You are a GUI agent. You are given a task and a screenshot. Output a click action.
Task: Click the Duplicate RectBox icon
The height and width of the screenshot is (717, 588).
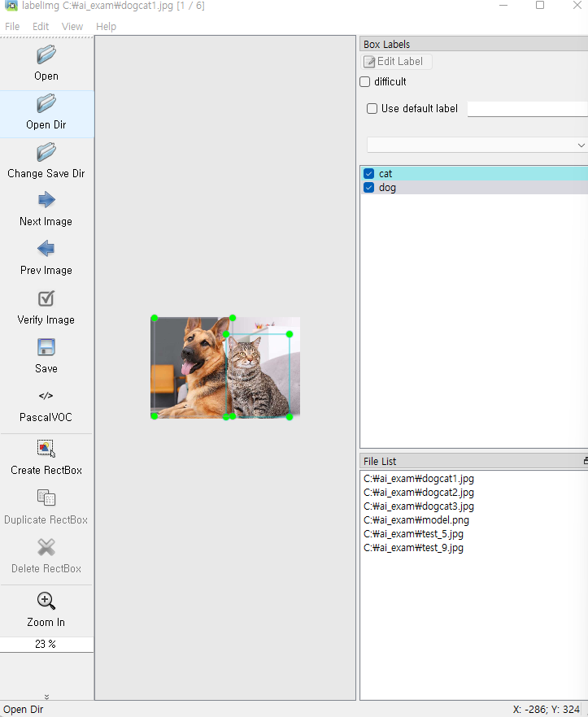click(x=46, y=498)
